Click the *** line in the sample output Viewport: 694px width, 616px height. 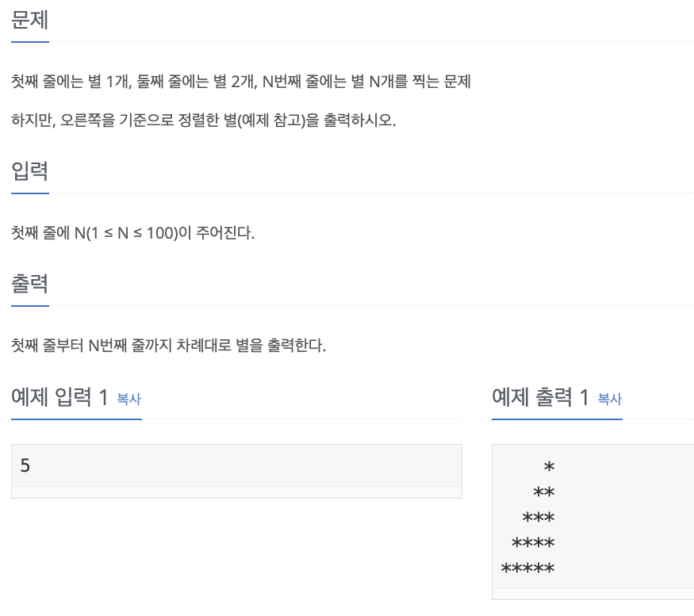coord(538,518)
